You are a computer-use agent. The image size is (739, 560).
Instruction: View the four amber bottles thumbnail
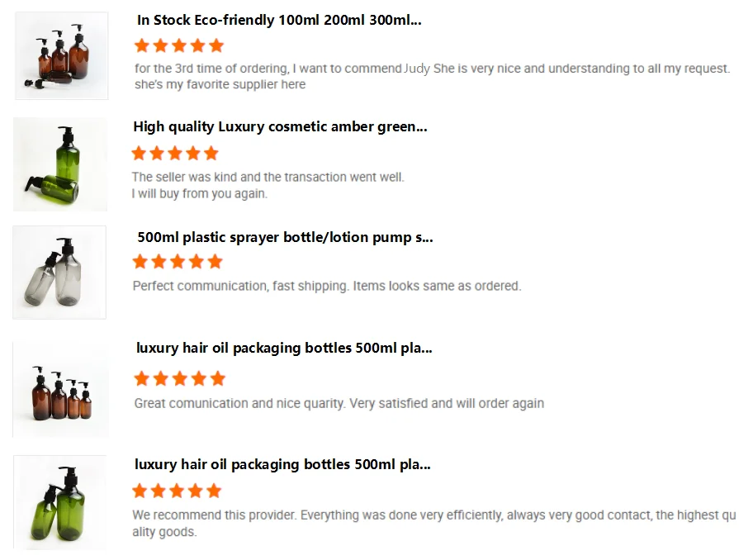60,389
